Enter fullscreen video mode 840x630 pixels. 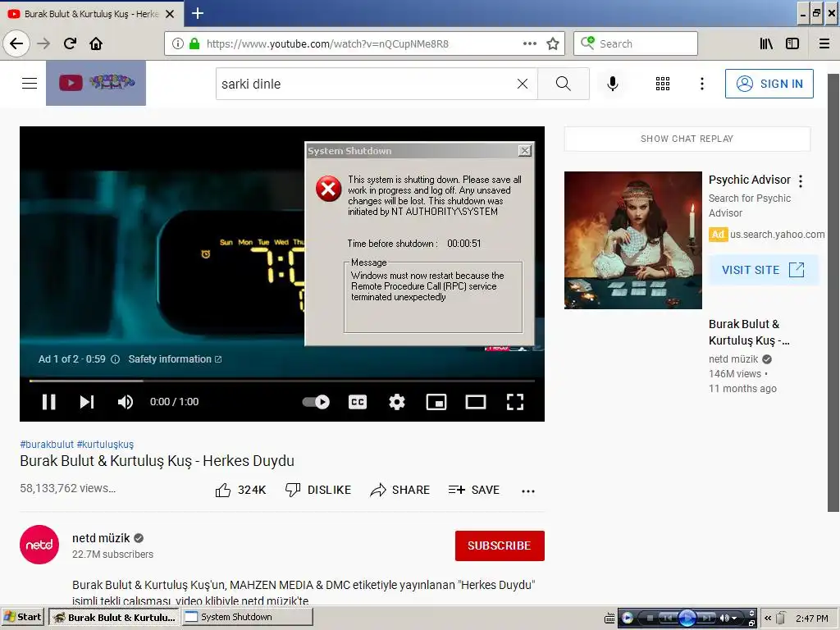[x=515, y=402]
